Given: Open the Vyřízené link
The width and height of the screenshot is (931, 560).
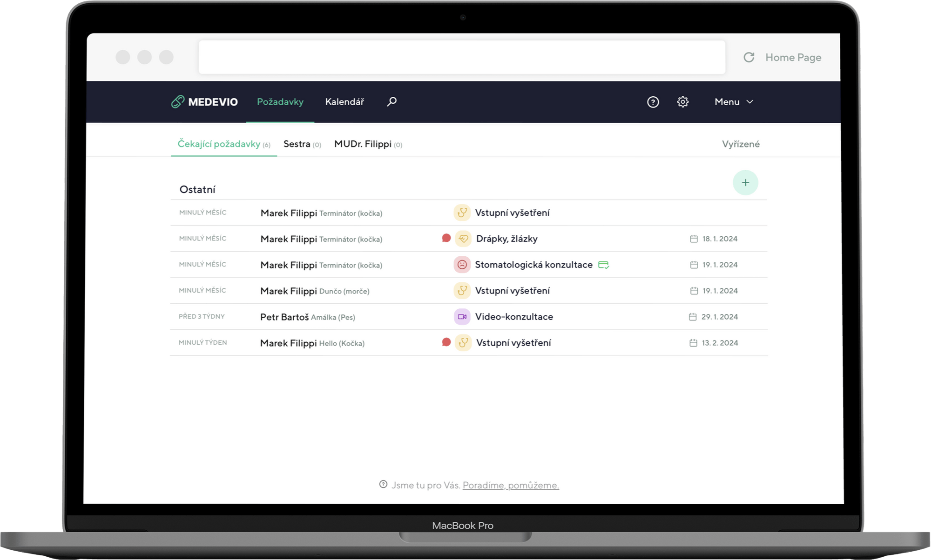Looking at the screenshot, I should (x=740, y=144).
